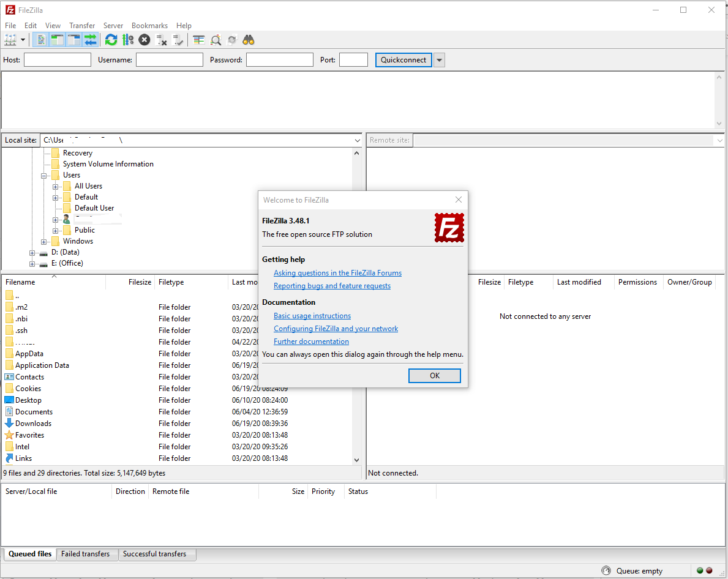728x579 pixels.
Task: Toggle directory comparison
Action: tap(216, 40)
